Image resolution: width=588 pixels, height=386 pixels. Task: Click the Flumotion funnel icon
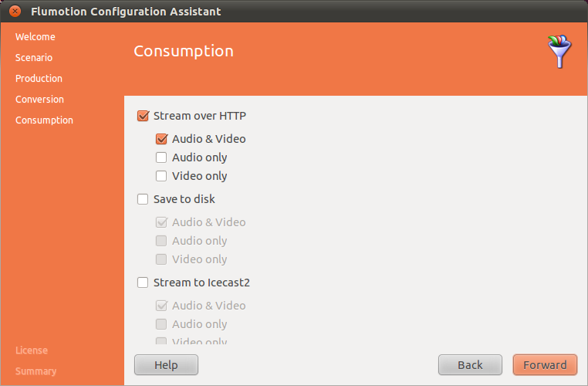(x=559, y=52)
